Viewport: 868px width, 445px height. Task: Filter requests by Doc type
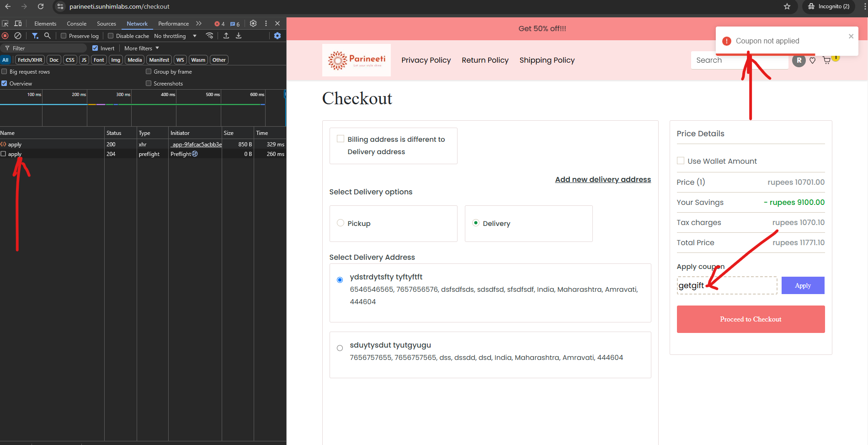[x=54, y=60]
